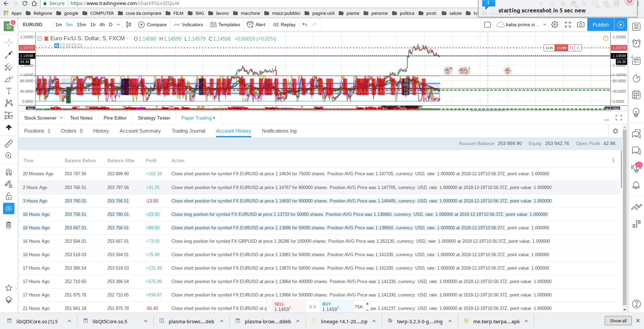Enter fullscreen mode from the toolbar
644x329 pixels.
(x=568, y=25)
